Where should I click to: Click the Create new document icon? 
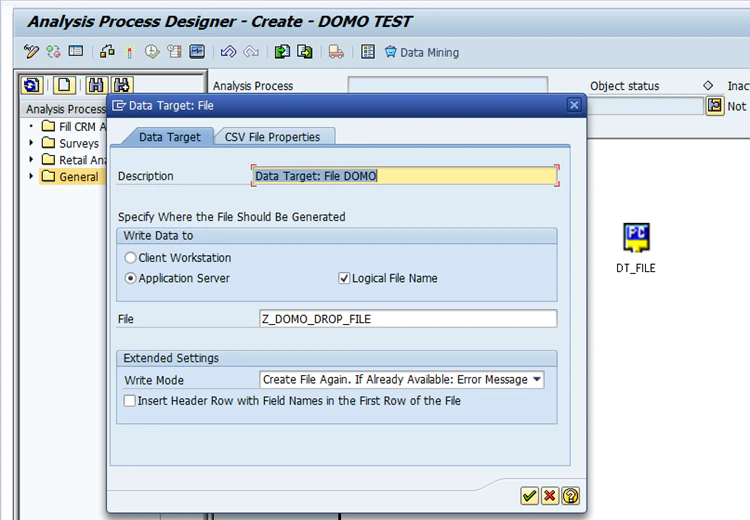point(64,86)
